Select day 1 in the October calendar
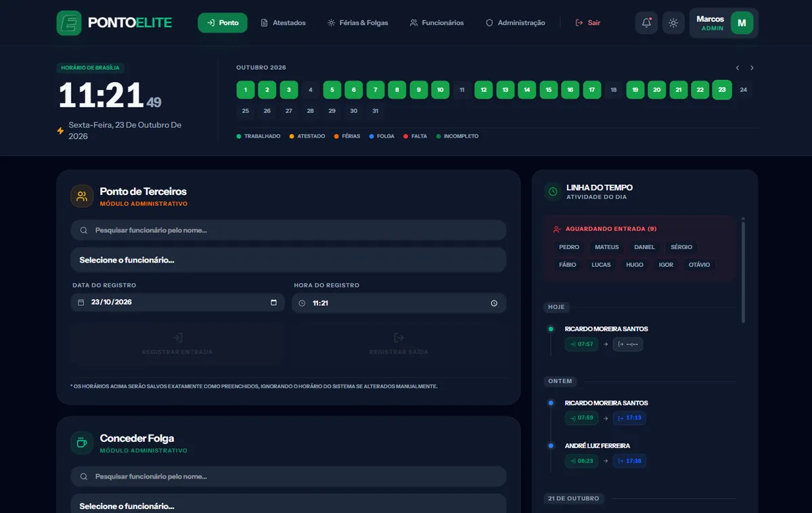The width and height of the screenshot is (812, 513). [246, 90]
